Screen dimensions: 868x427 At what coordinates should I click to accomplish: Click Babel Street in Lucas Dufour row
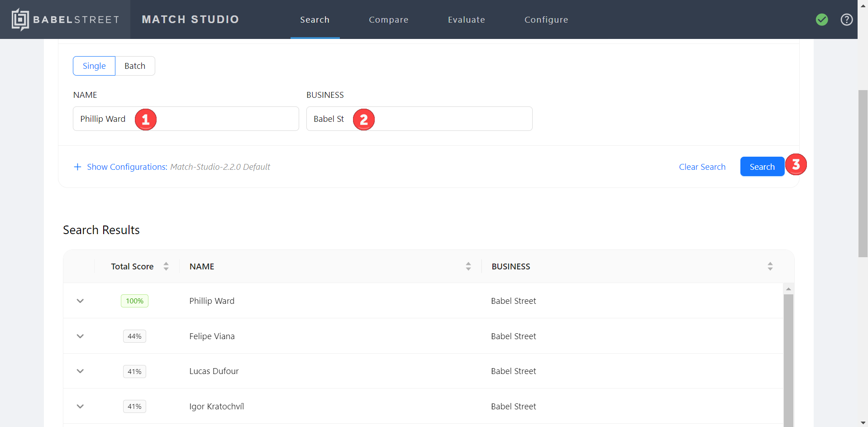[x=513, y=371]
